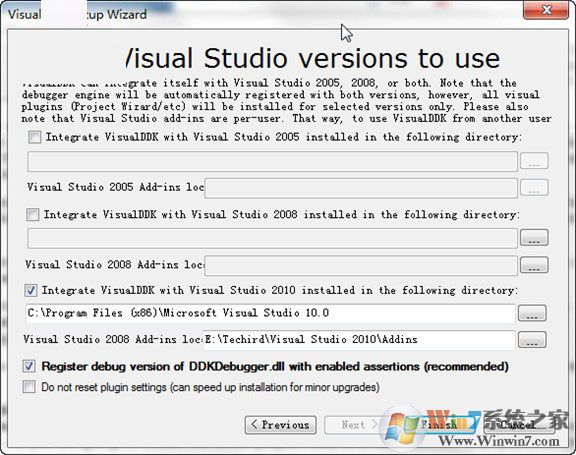This screenshot has height=455, width=576.
Task: Uncheck Integrate with Visual Studio 2010 checkbox
Action: (30, 290)
